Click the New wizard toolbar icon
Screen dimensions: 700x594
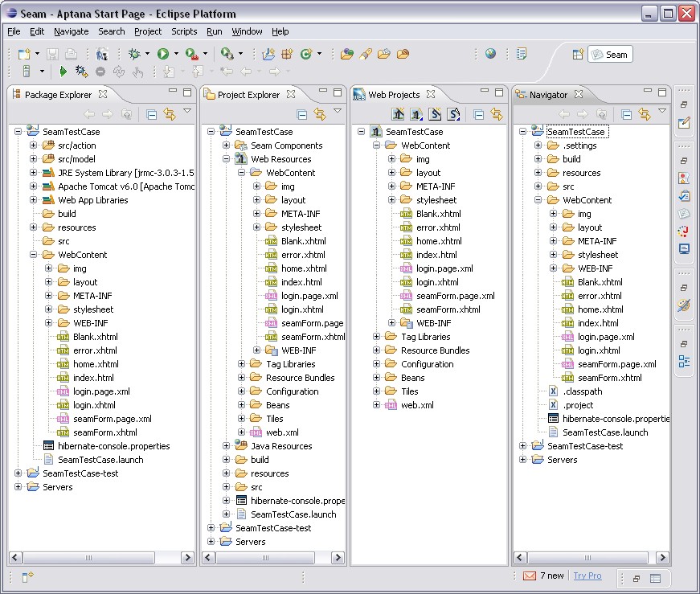(x=24, y=54)
